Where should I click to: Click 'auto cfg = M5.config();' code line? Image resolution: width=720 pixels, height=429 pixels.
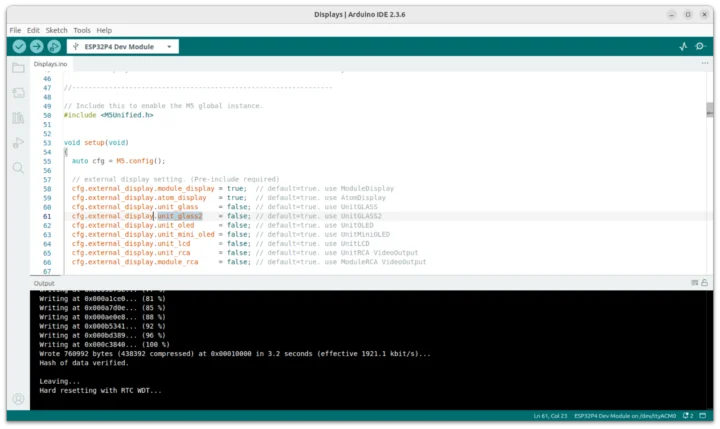118,161
